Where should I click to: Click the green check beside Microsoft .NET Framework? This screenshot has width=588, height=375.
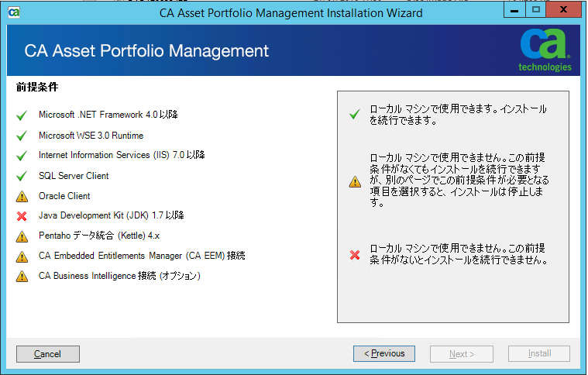point(21,115)
